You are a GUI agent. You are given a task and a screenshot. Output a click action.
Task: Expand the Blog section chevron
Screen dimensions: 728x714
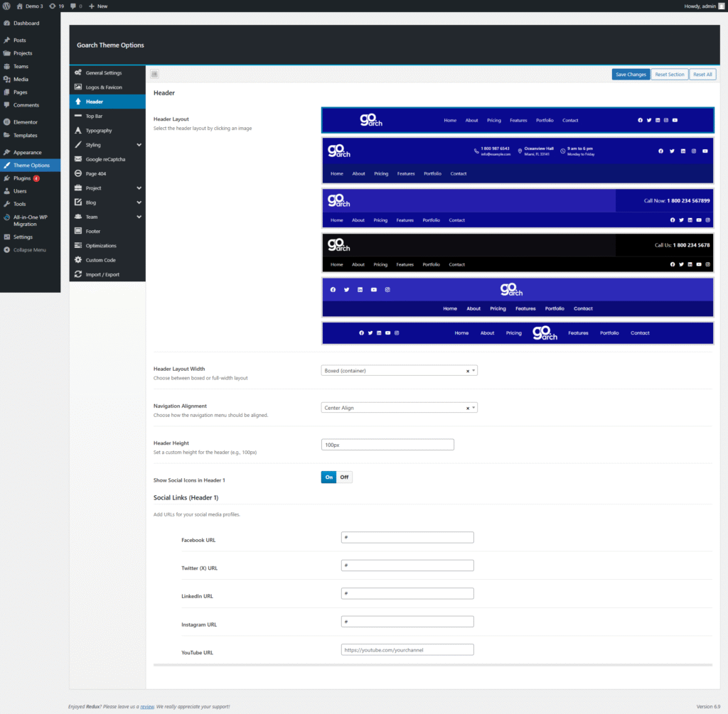tap(139, 202)
